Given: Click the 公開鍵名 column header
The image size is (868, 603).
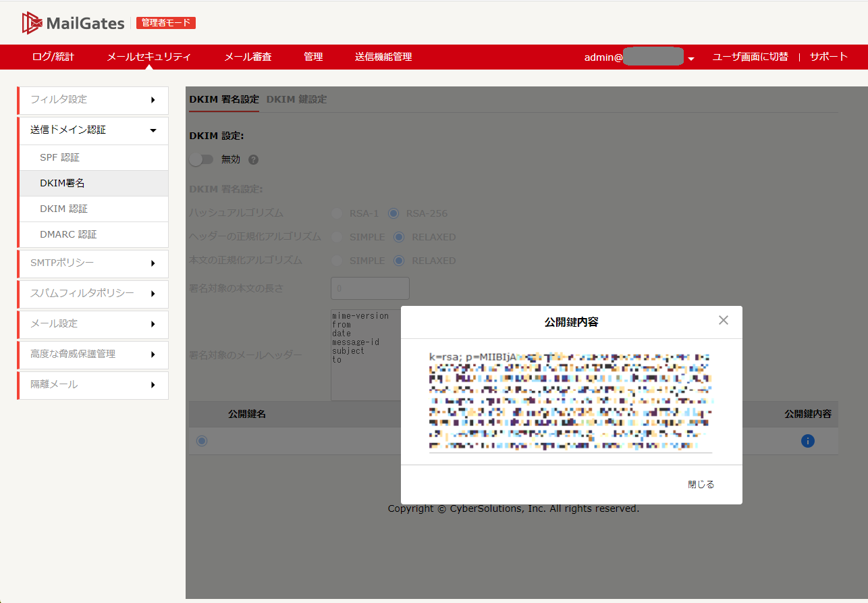Looking at the screenshot, I should [x=247, y=414].
